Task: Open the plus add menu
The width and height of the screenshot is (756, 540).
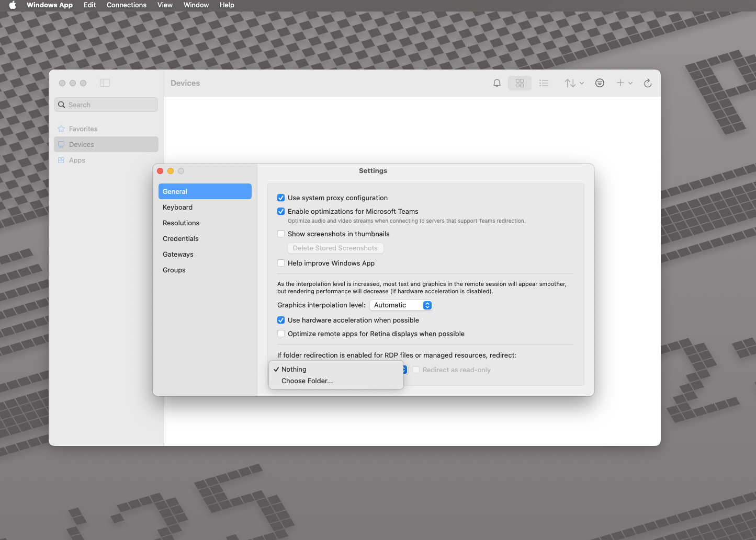Action: 624,83
